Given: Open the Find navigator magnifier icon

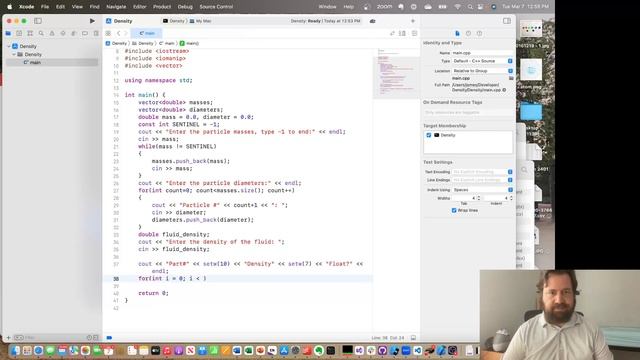Looking at the screenshot, I should tap(41, 33).
